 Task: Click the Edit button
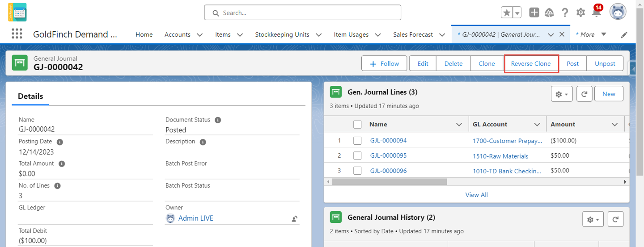(423, 63)
